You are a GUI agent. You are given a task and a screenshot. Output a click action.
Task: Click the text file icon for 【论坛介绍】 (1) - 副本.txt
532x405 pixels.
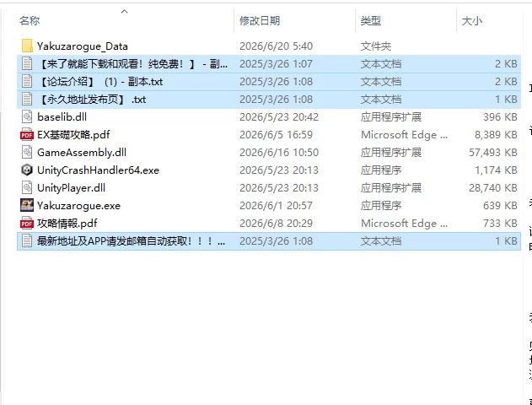click(27, 81)
